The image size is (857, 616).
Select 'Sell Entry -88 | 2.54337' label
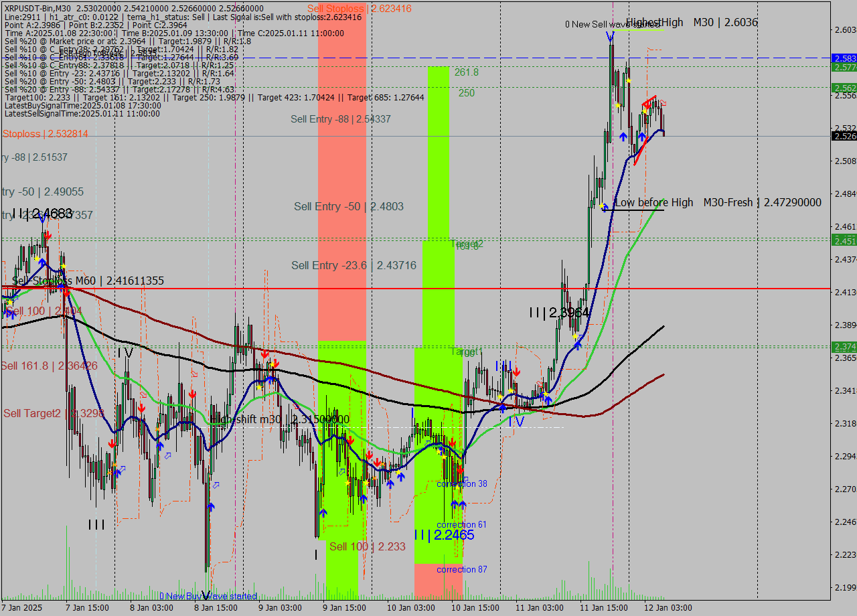[341, 119]
